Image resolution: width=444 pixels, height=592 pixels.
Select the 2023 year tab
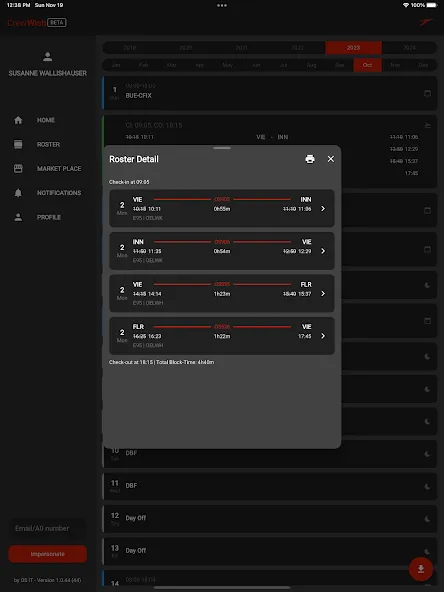click(x=353, y=48)
